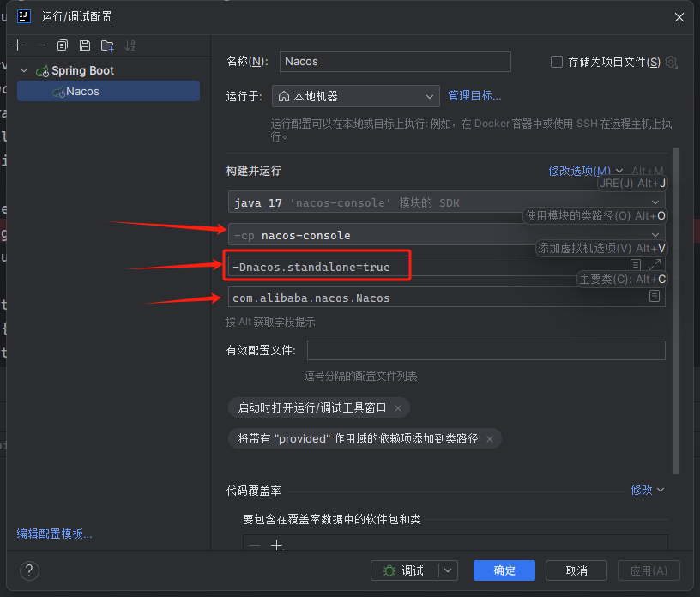Click the 'Build and run' section heading
The width and height of the screenshot is (700, 597).
[x=254, y=171]
